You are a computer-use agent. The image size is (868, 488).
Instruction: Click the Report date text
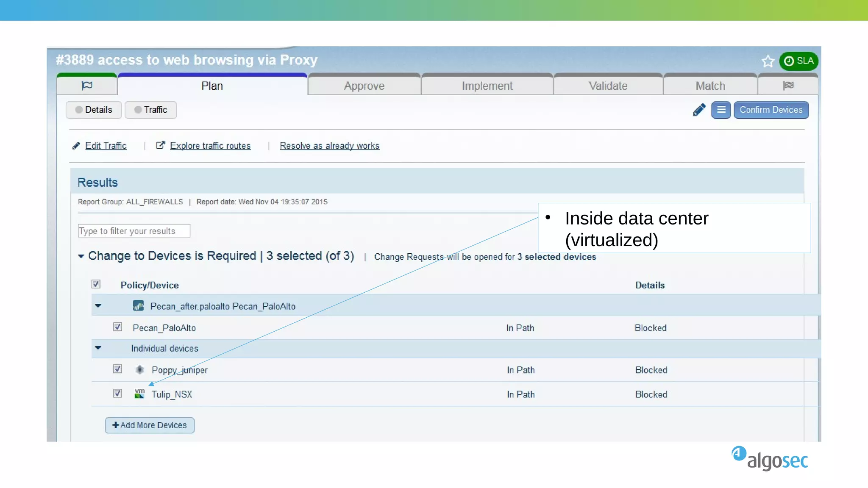point(262,202)
